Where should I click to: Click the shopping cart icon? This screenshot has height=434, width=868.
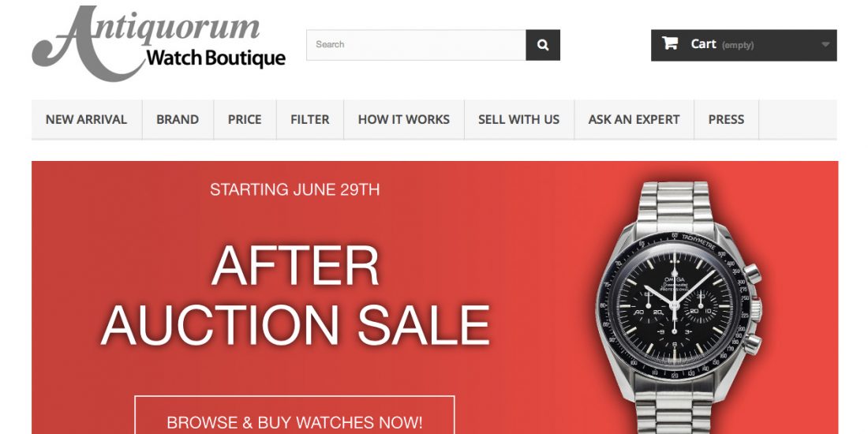(x=670, y=43)
